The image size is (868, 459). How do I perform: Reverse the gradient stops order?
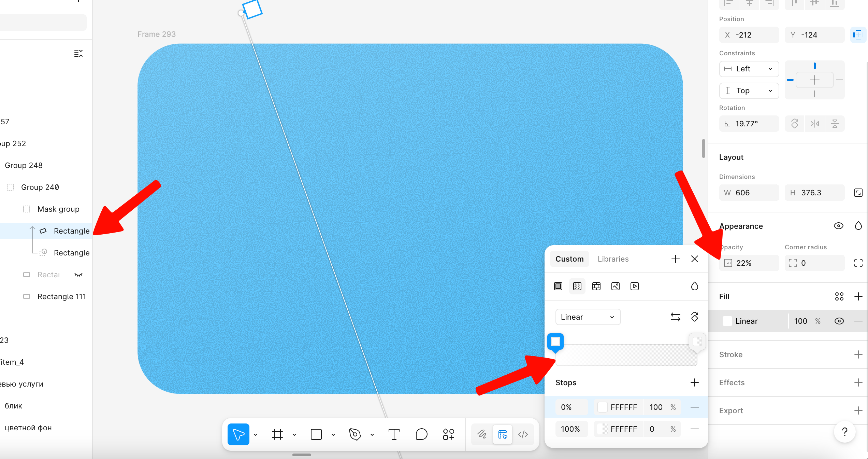pyautogui.click(x=676, y=317)
